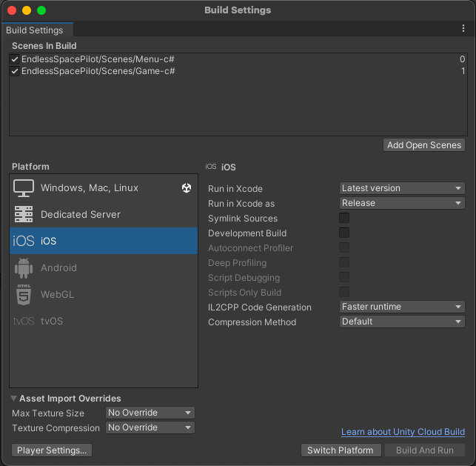Open the three-dot window options menu
Viewport: 476px width, 466px height.
[x=463, y=29]
